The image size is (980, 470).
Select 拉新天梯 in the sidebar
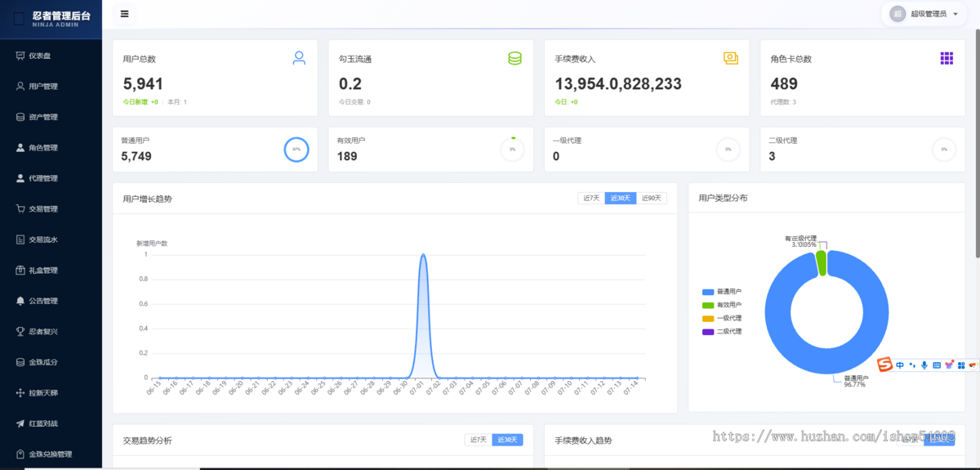point(51,393)
